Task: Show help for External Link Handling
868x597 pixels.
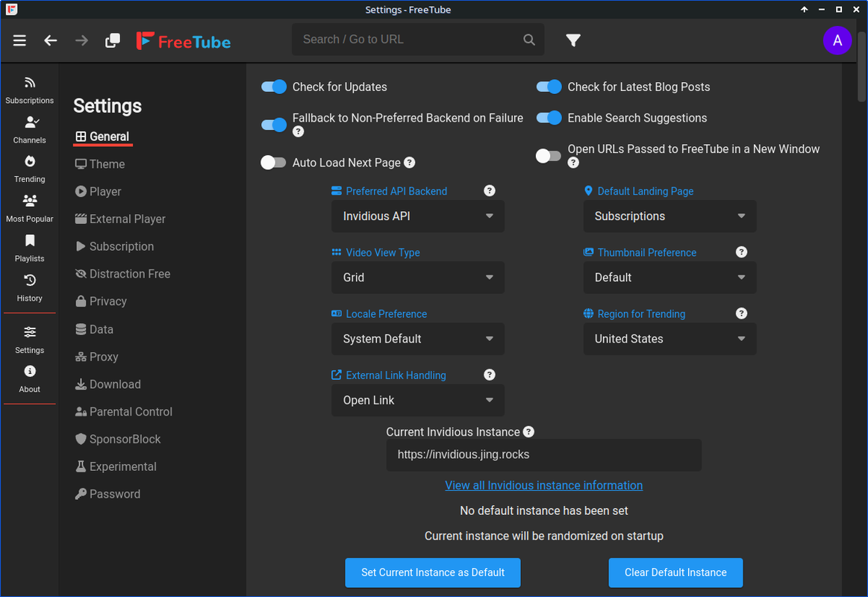Action: [x=490, y=375]
